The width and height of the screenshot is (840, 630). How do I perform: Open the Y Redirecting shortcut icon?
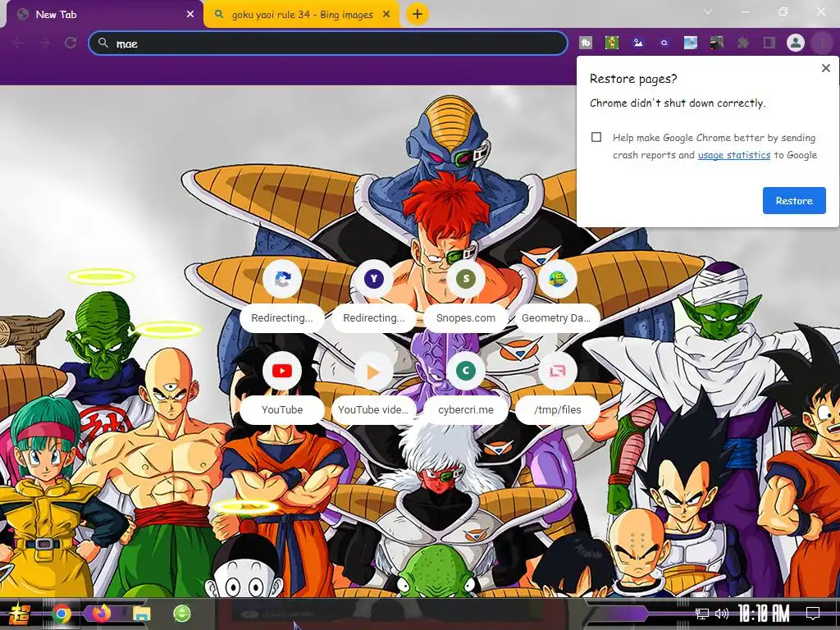pyautogui.click(x=374, y=279)
